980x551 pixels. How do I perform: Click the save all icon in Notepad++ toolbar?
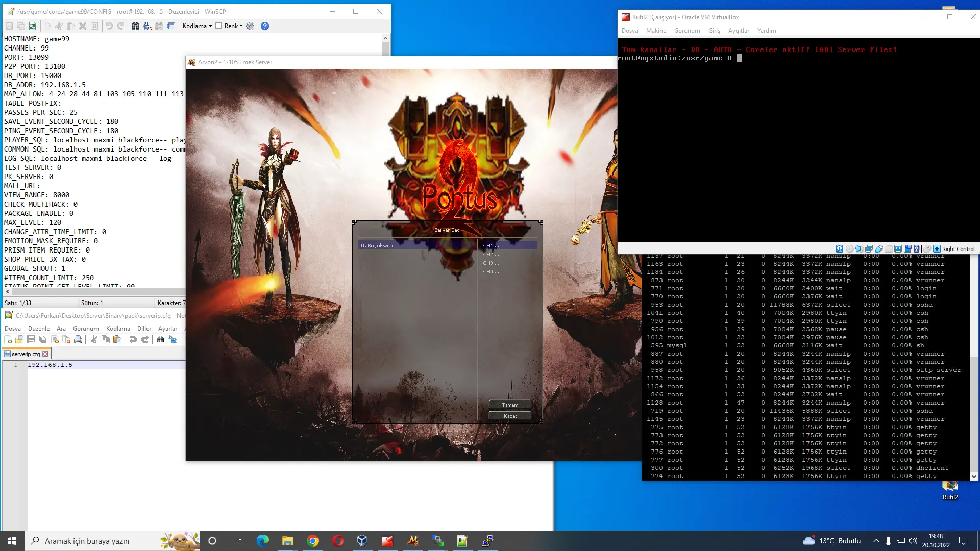pos(43,340)
